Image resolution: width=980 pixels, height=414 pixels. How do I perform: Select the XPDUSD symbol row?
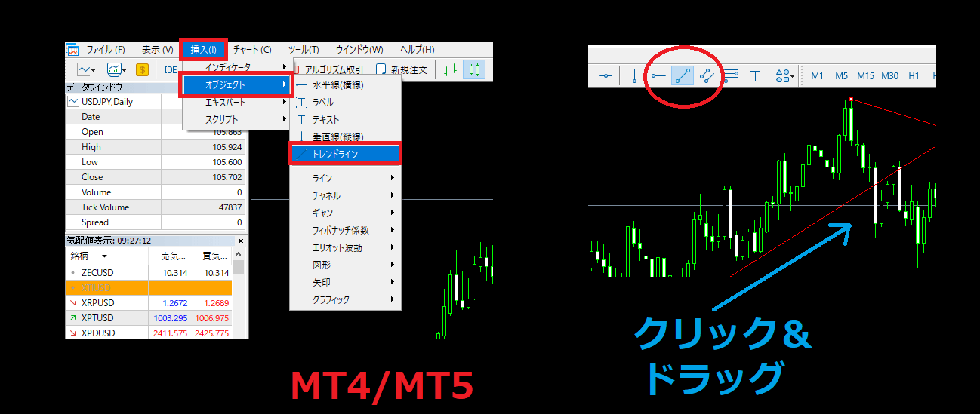149,333
